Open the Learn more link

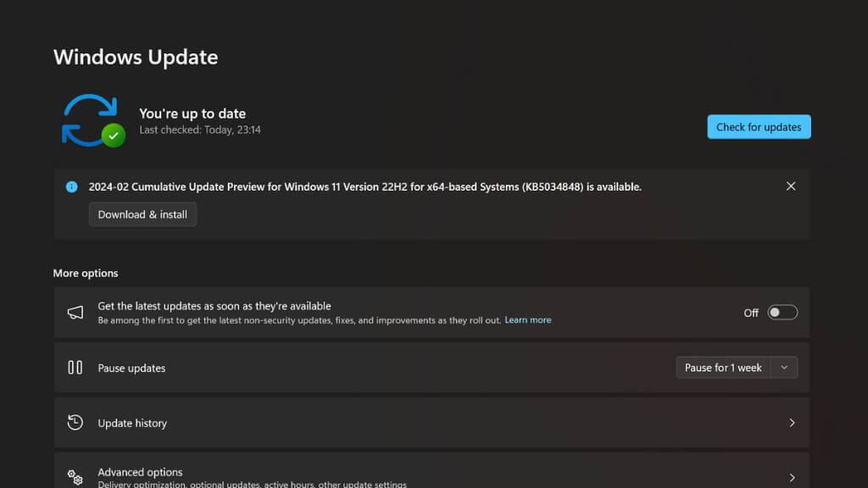coord(527,320)
